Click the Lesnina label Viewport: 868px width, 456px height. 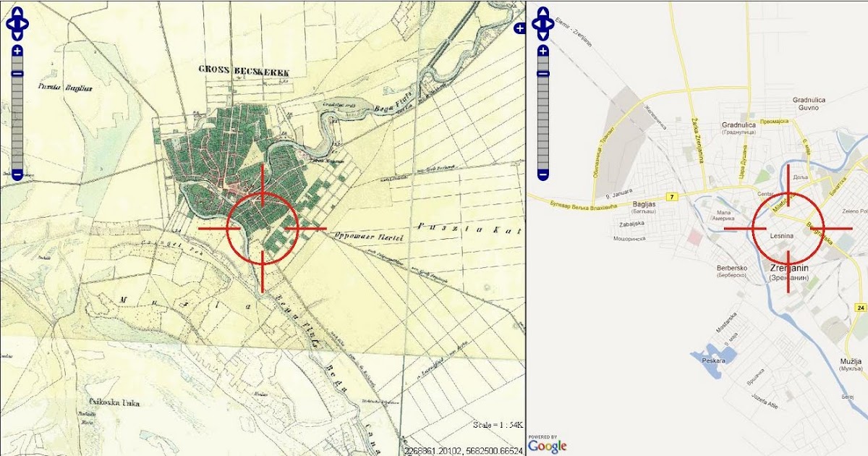[783, 236]
